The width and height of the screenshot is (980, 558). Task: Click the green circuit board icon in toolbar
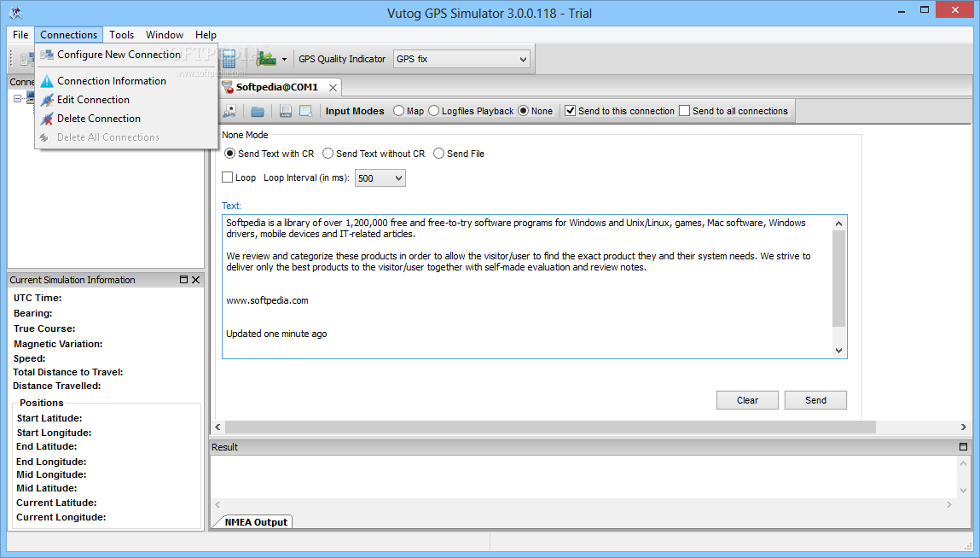coord(266,59)
